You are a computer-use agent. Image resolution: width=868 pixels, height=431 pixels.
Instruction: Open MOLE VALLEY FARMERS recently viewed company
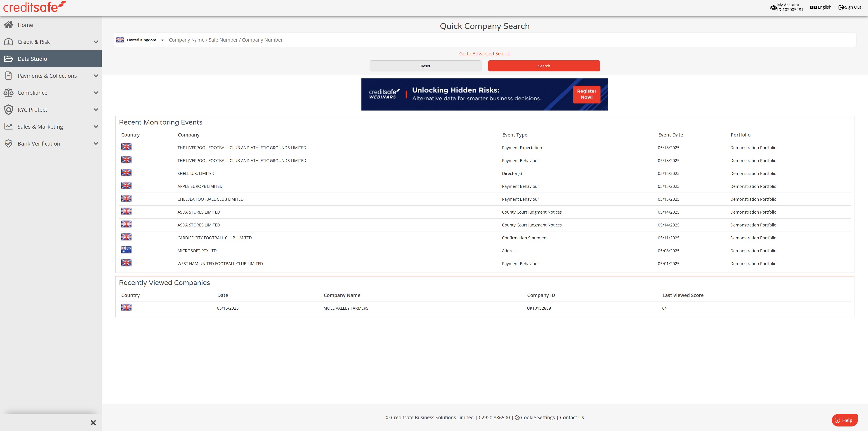tap(346, 308)
